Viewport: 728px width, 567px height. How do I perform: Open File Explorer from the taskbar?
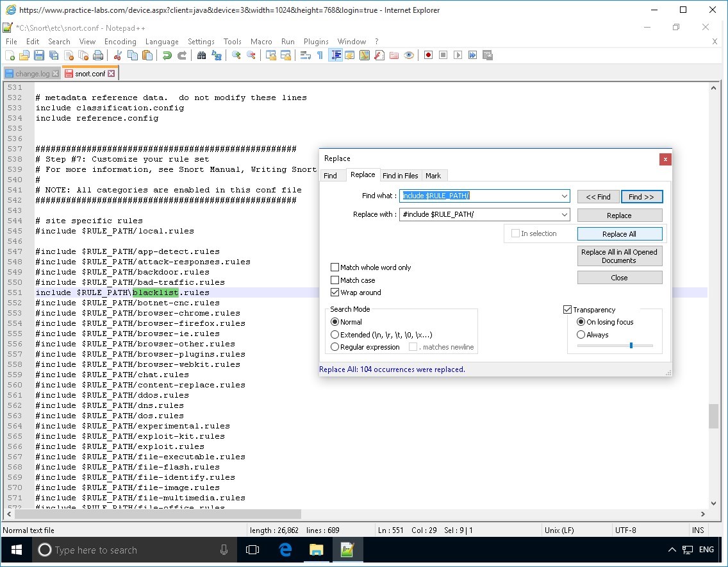(x=317, y=550)
